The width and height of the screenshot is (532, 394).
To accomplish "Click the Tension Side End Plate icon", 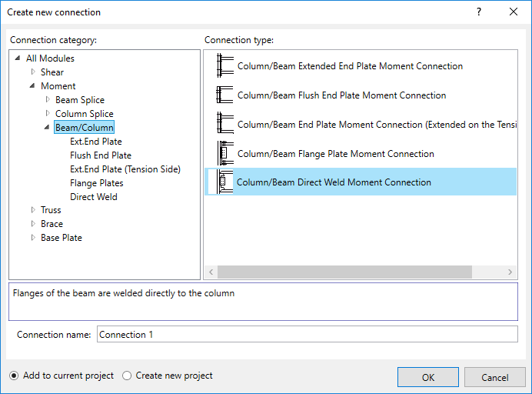I will coord(225,124).
